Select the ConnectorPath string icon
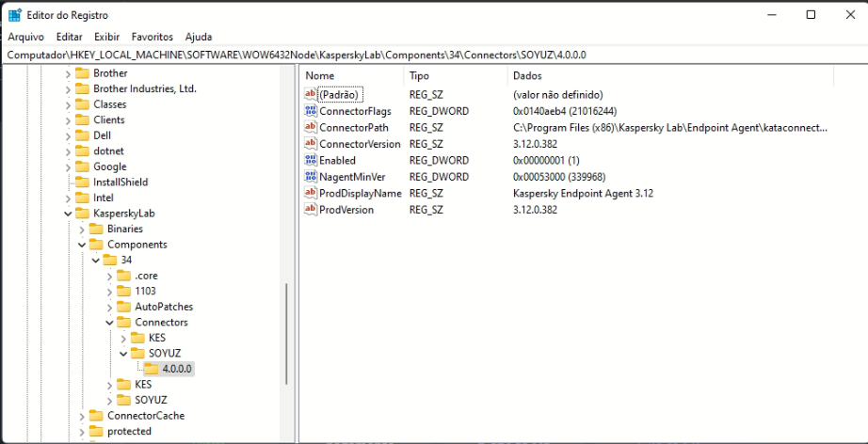This screenshot has width=868, height=444. click(311, 128)
